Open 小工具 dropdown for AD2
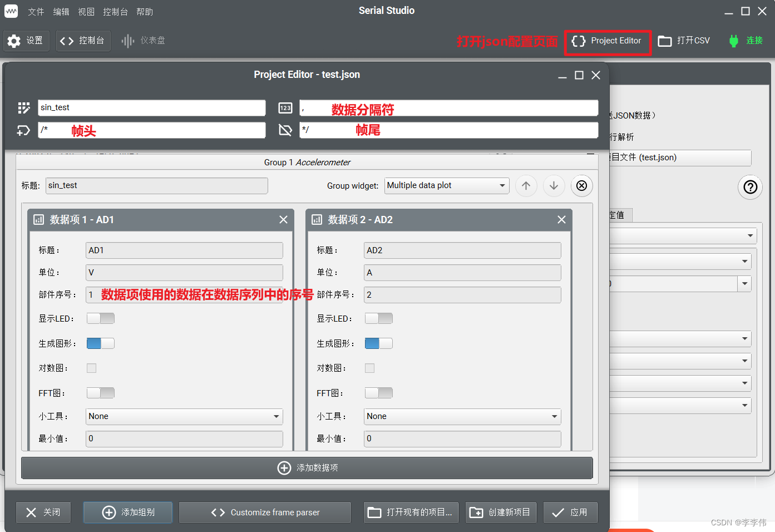 pos(462,416)
